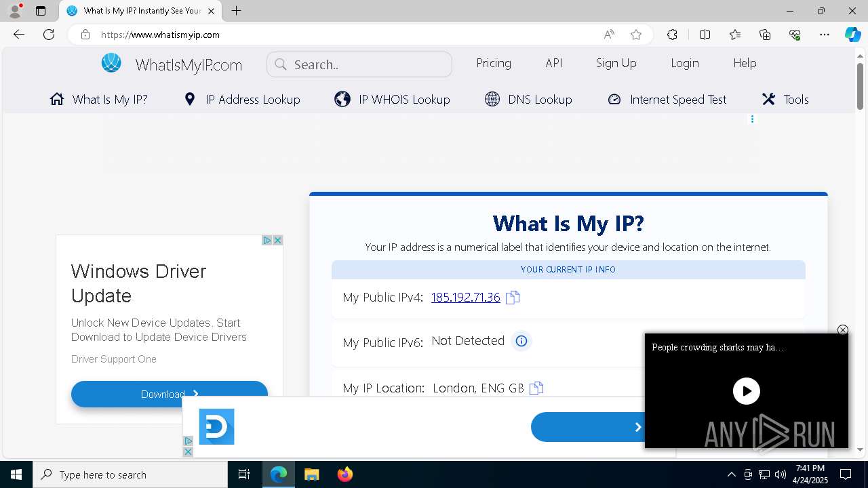The height and width of the screenshot is (488, 868).
Task: Open the Tools menu
Action: coord(785,99)
